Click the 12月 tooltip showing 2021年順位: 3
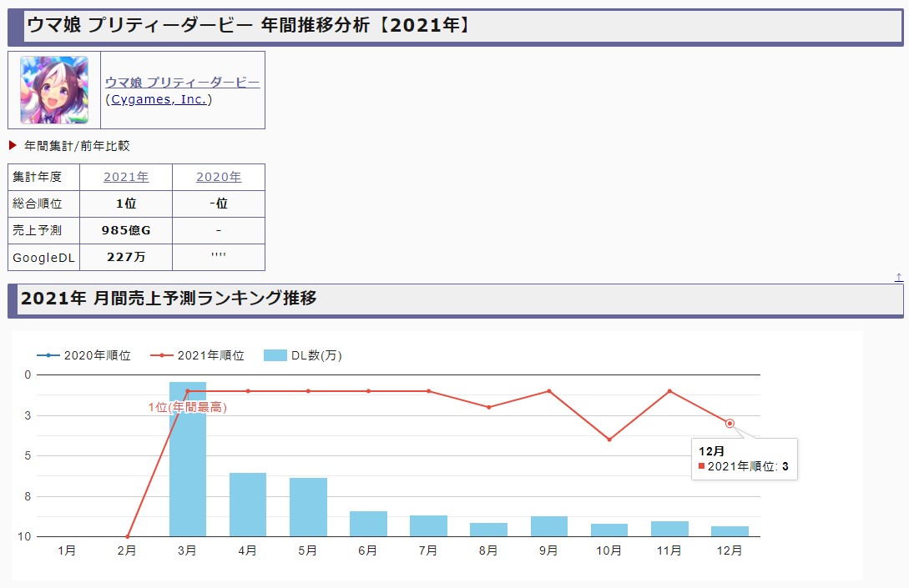This screenshot has width=909, height=588. [745, 459]
